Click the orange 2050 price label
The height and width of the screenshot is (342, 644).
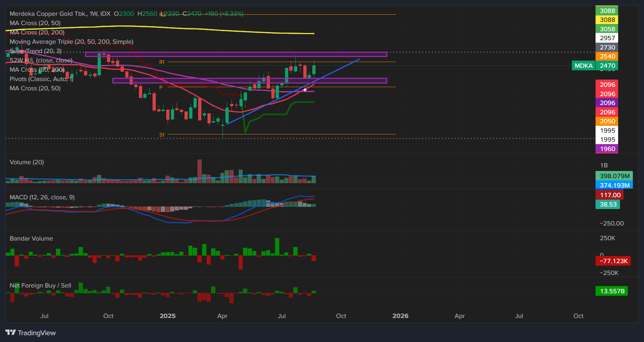point(607,121)
